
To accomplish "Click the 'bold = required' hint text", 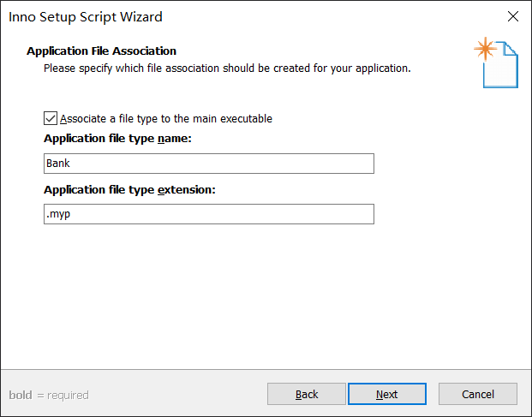I will click(x=49, y=395).
